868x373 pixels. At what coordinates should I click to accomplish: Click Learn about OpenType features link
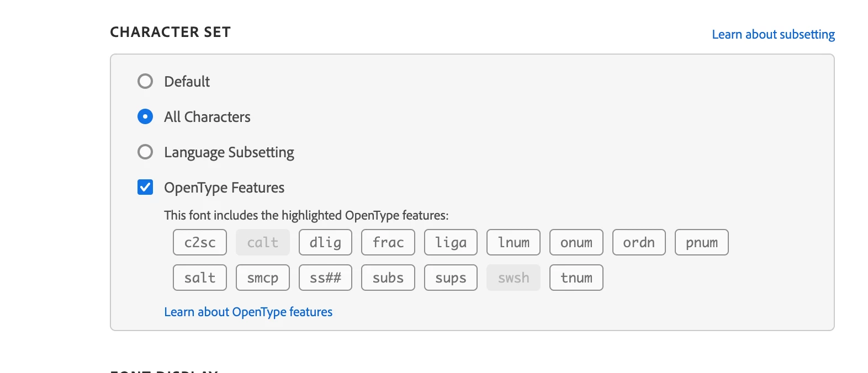click(248, 312)
